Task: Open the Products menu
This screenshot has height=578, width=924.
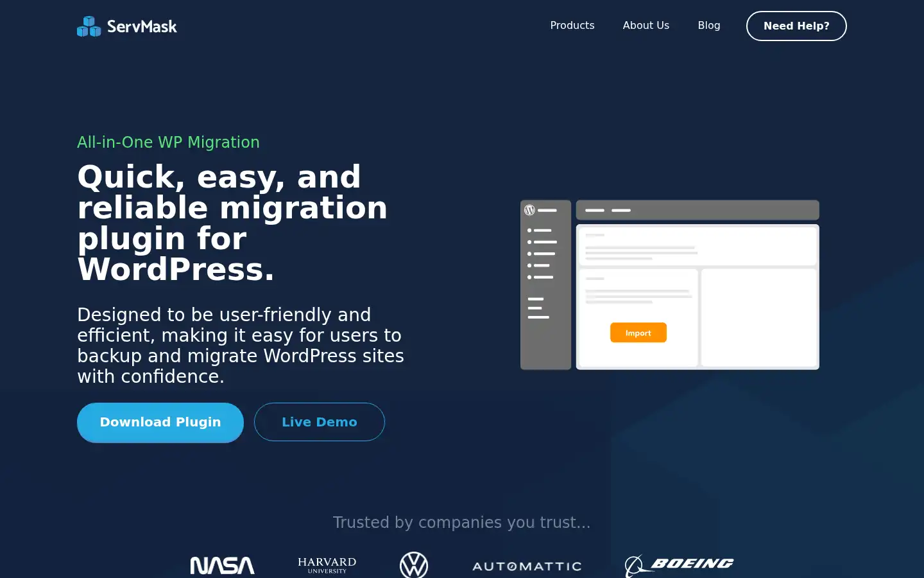Action: coord(572,26)
